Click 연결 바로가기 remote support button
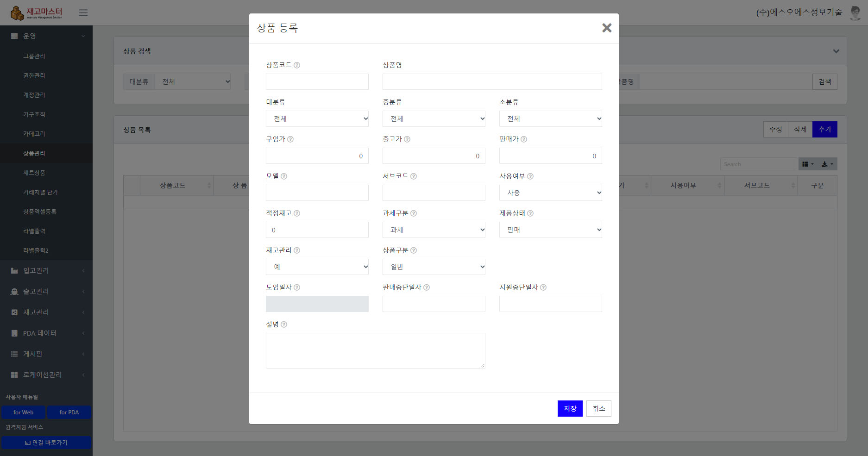This screenshot has height=456, width=868. coord(46,443)
